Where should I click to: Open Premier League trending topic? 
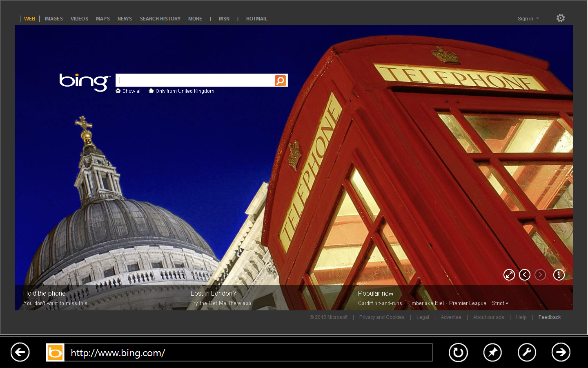pyautogui.click(x=468, y=303)
